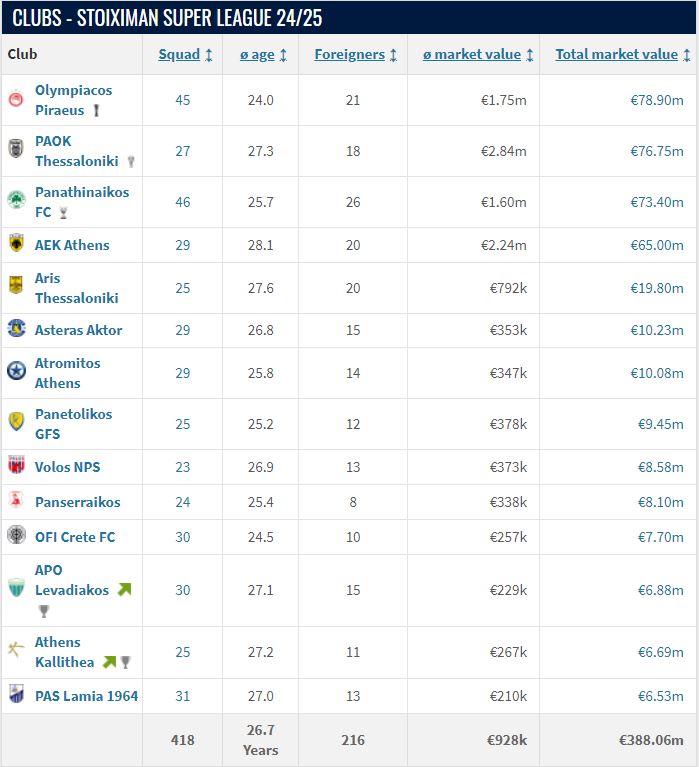Click the PAOK Thessaloniki club crest

point(16,151)
